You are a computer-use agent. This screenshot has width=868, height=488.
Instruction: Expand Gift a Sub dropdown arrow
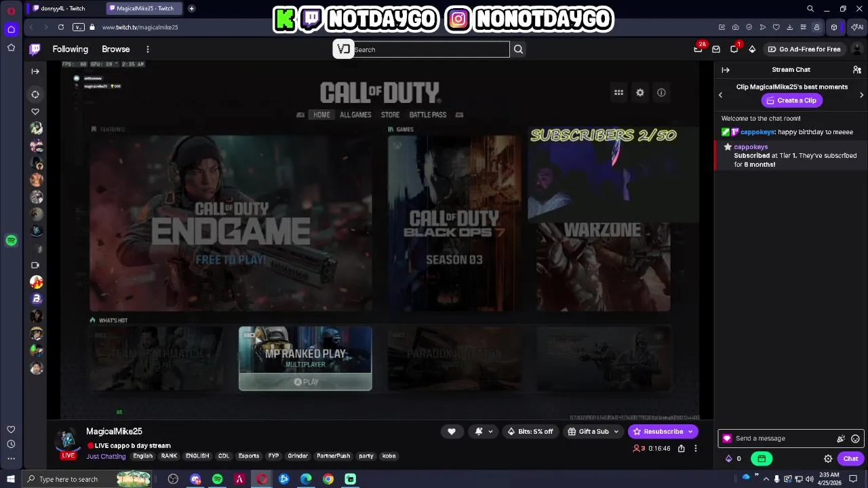tap(616, 432)
